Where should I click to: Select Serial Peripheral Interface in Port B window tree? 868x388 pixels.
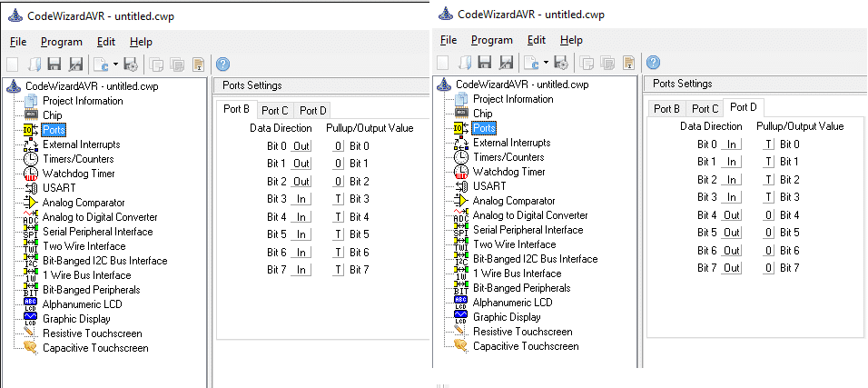97,232
